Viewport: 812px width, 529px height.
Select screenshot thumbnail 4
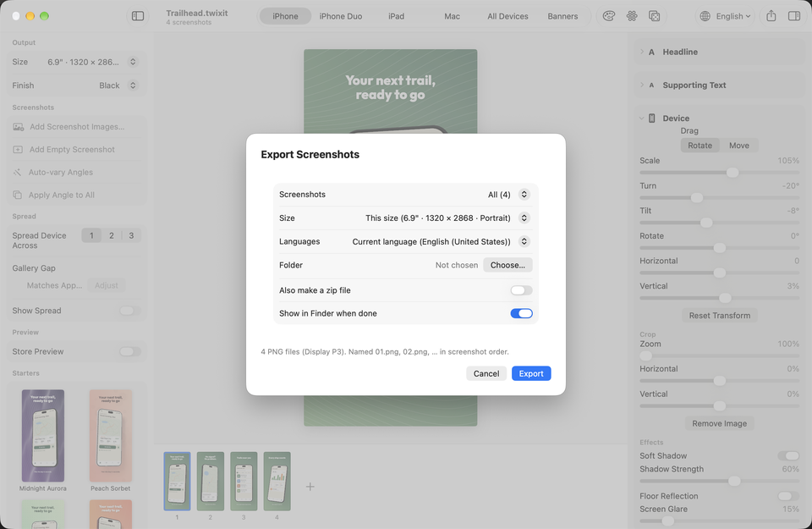(x=277, y=482)
